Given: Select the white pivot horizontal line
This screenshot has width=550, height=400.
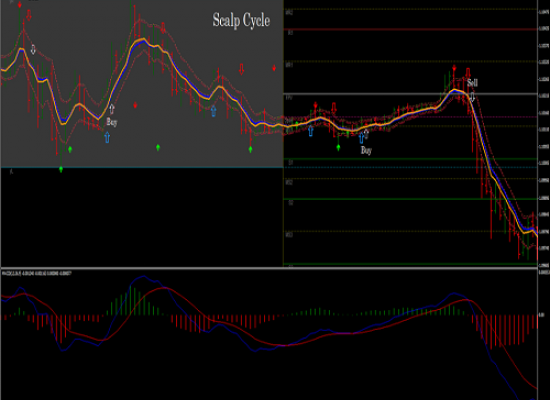Looking at the screenshot, I should (410, 94).
